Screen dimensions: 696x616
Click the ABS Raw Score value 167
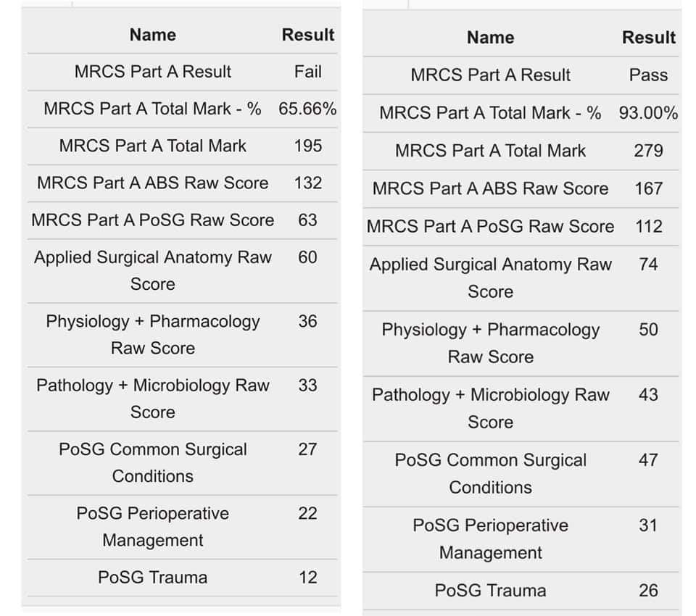click(648, 188)
